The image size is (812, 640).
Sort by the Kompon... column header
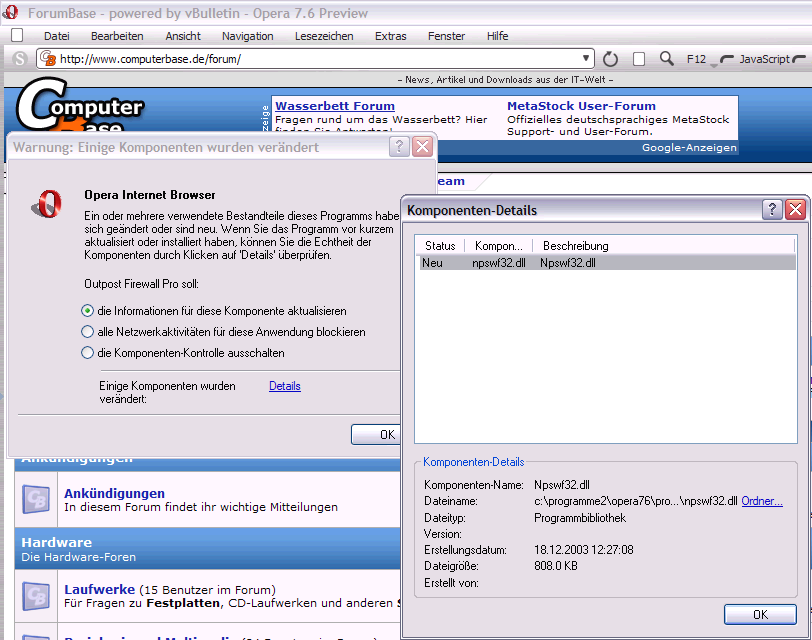(499, 246)
